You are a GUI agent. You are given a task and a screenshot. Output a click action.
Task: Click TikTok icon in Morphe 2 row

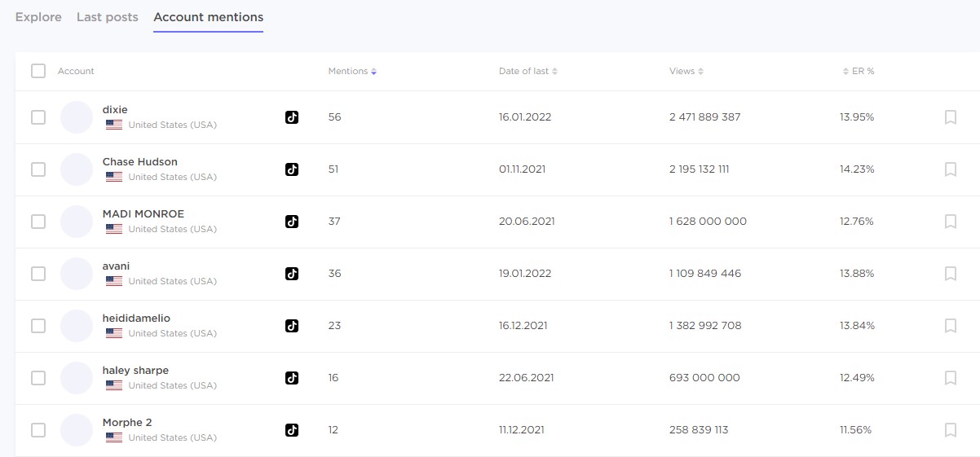[x=292, y=430]
